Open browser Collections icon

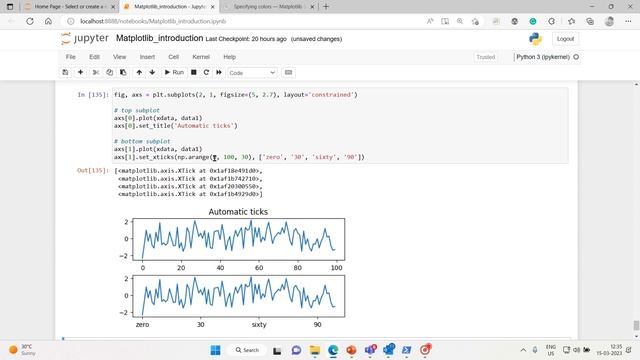590,21
